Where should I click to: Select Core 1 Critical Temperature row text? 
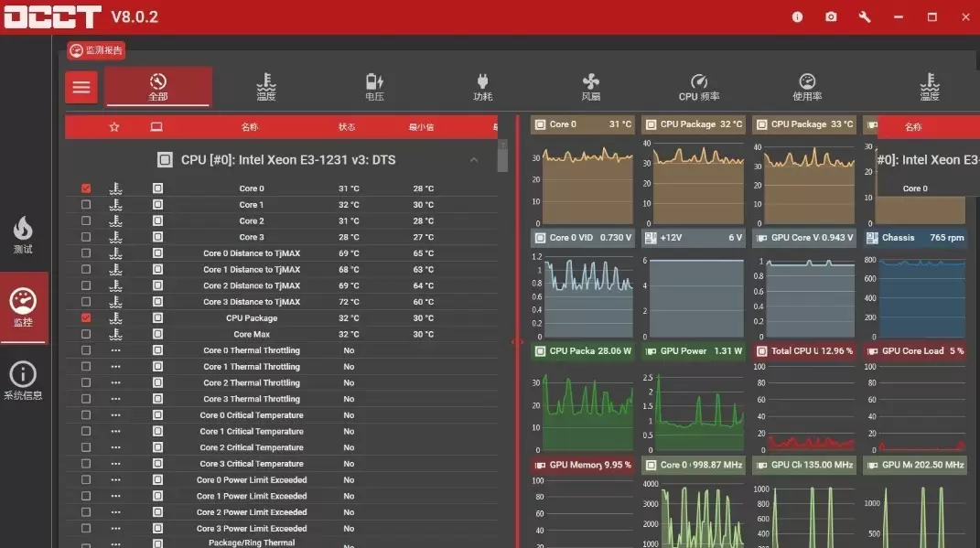tap(252, 431)
